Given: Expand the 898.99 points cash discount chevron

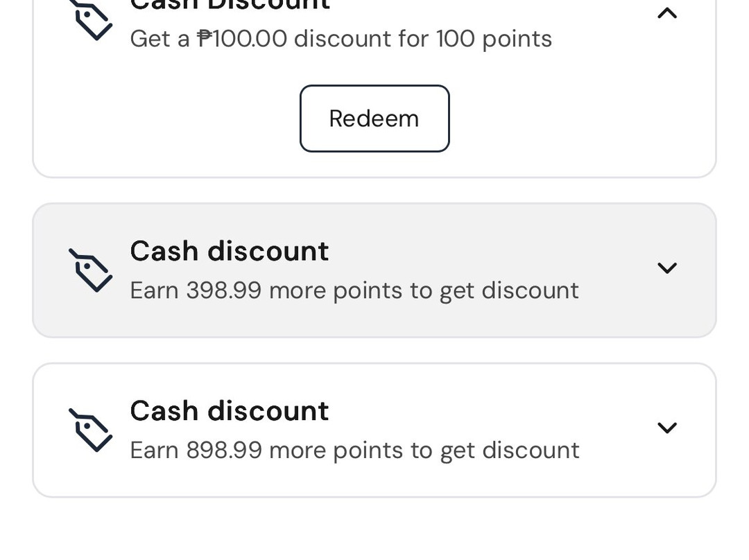Looking at the screenshot, I should tap(666, 428).
